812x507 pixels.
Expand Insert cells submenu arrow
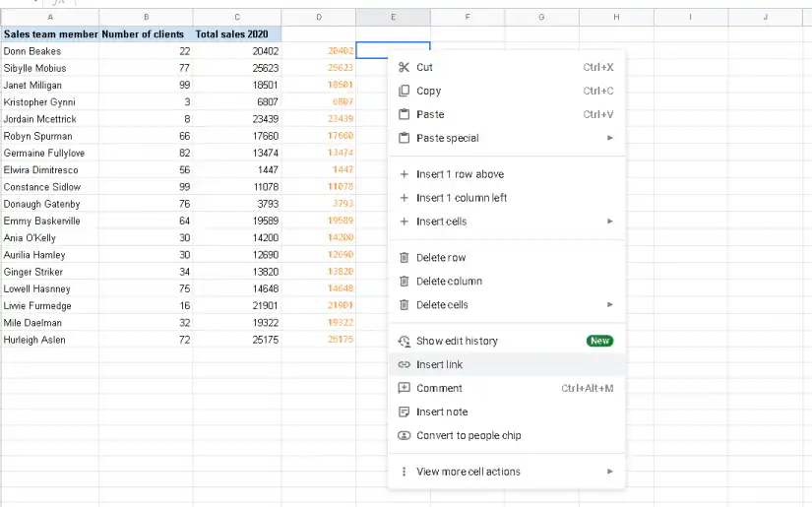(x=610, y=222)
